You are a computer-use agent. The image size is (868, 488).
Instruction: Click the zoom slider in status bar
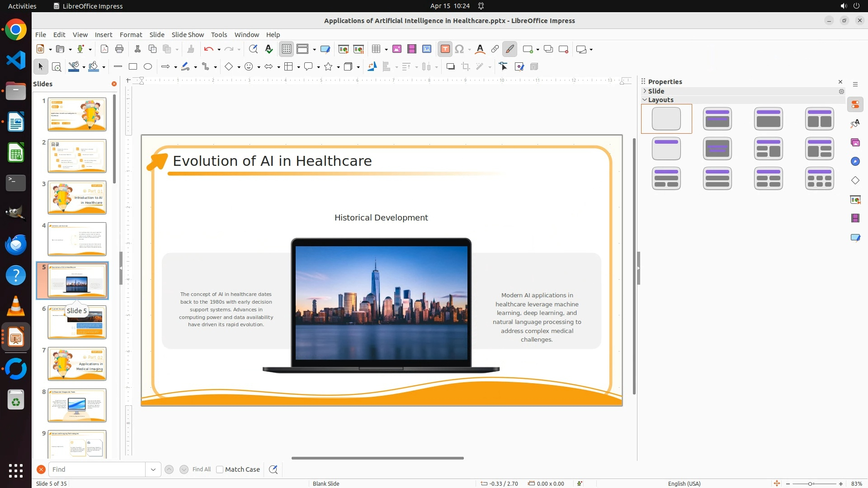pyautogui.click(x=810, y=484)
